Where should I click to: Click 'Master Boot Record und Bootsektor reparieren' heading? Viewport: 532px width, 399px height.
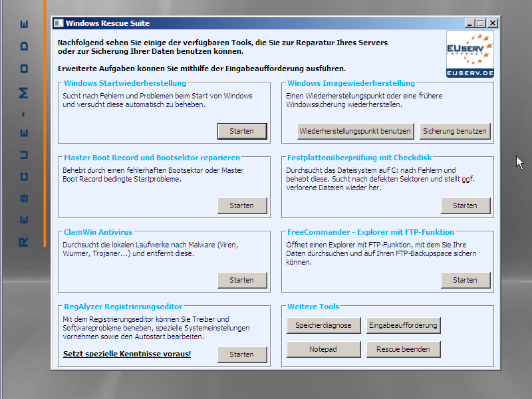click(152, 158)
